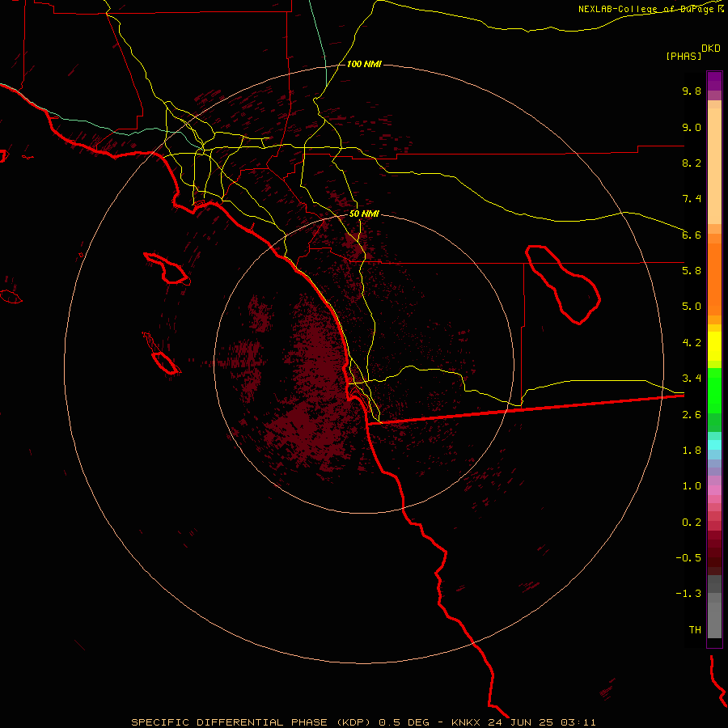
Task: Pick the gray band beside TH on color bar
Action: [x=714, y=620]
